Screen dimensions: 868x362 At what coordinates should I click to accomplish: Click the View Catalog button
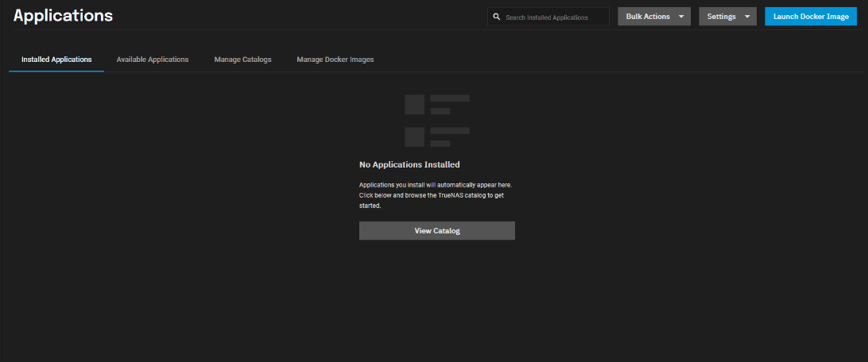437,231
